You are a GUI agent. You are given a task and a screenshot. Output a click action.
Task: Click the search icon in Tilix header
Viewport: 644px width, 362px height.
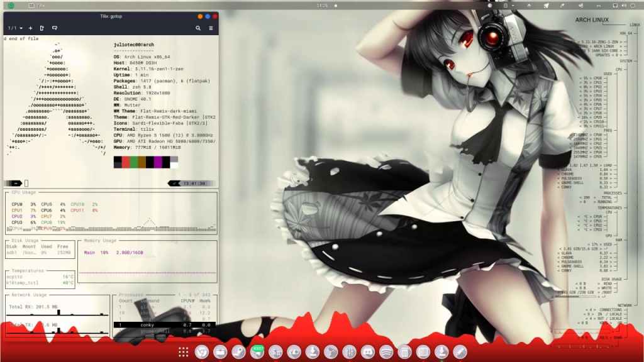[198, 28]
